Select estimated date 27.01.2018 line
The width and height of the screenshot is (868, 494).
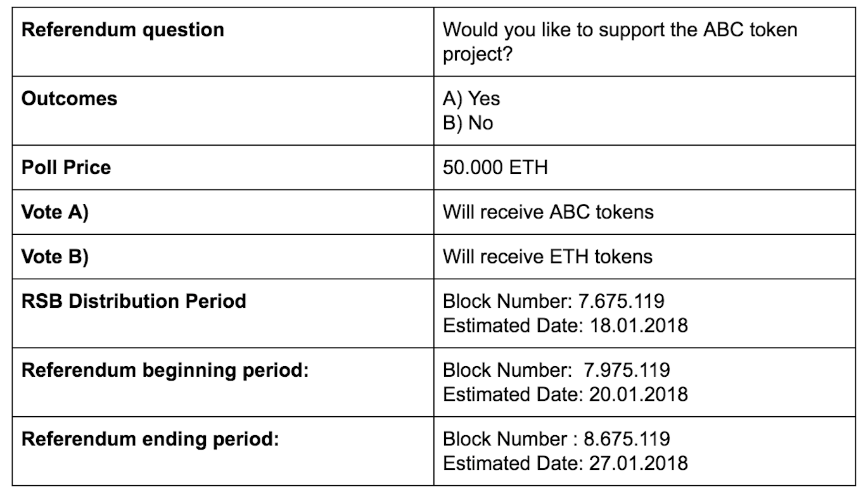tap(565, 463)
